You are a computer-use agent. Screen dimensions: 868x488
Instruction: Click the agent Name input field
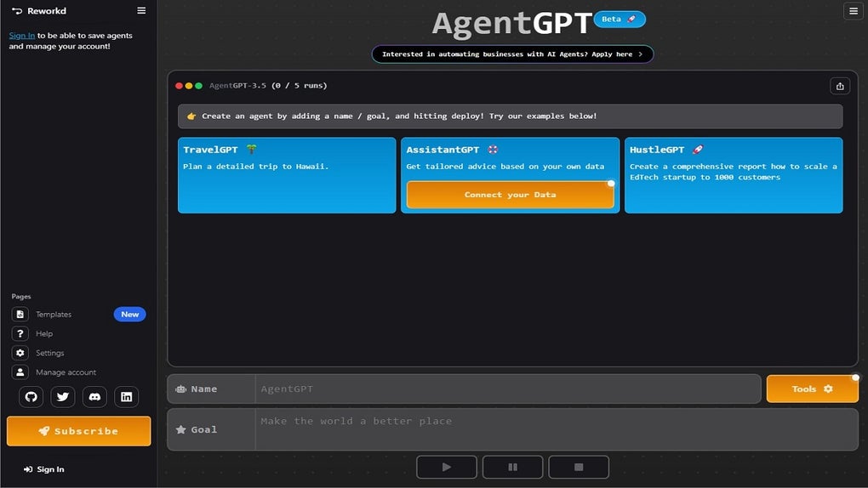click(508, 389)
